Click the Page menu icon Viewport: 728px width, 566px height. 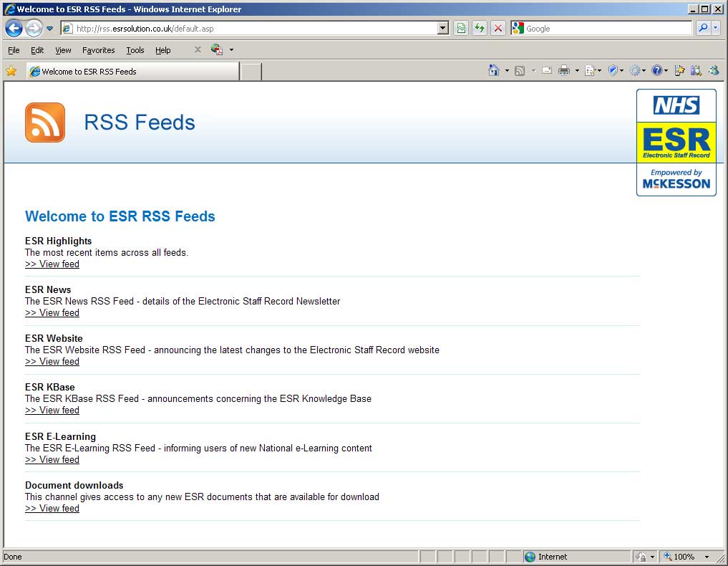[x=591, y=71]
